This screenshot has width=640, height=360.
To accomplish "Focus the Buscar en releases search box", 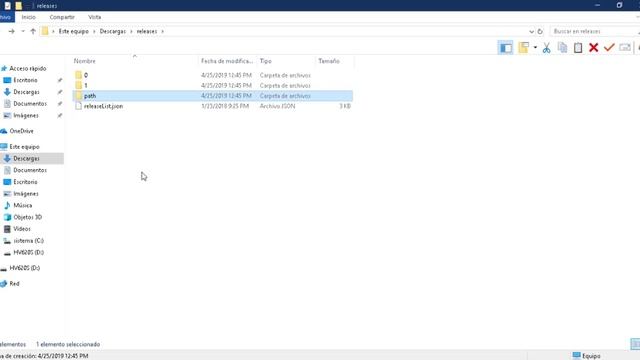I will [x=595, y=31].
